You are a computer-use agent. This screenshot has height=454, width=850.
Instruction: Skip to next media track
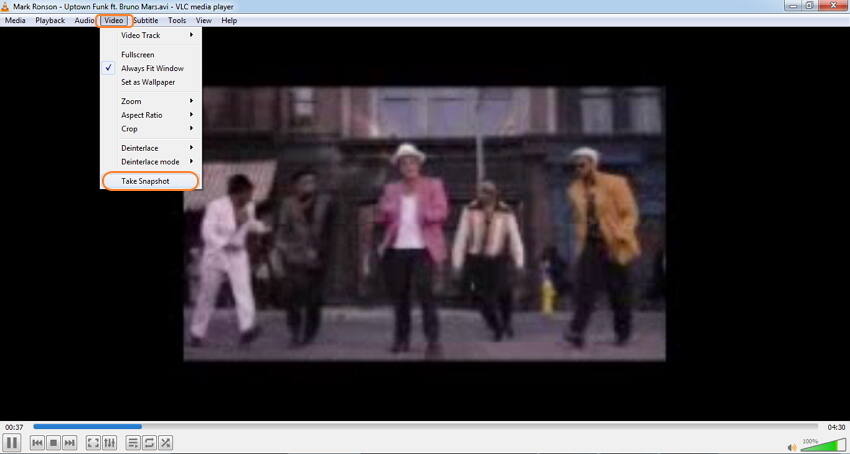pyautogui.click(x=69, y=443)
